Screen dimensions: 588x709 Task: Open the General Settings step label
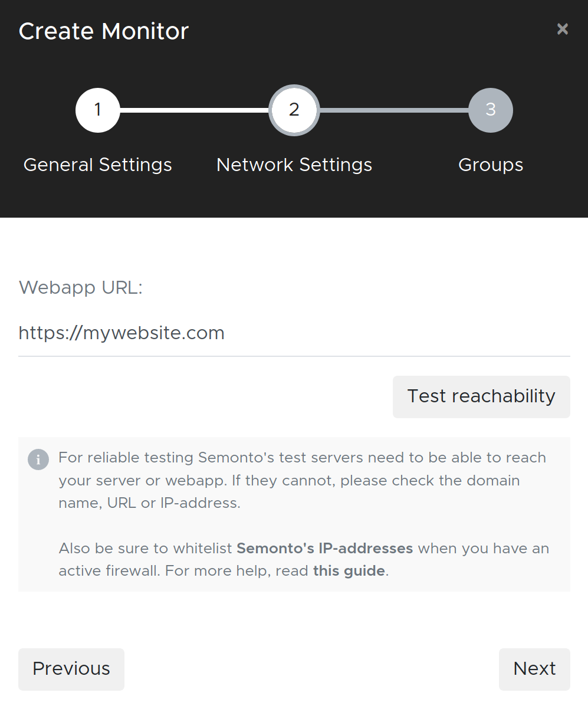tap(98, 165)
